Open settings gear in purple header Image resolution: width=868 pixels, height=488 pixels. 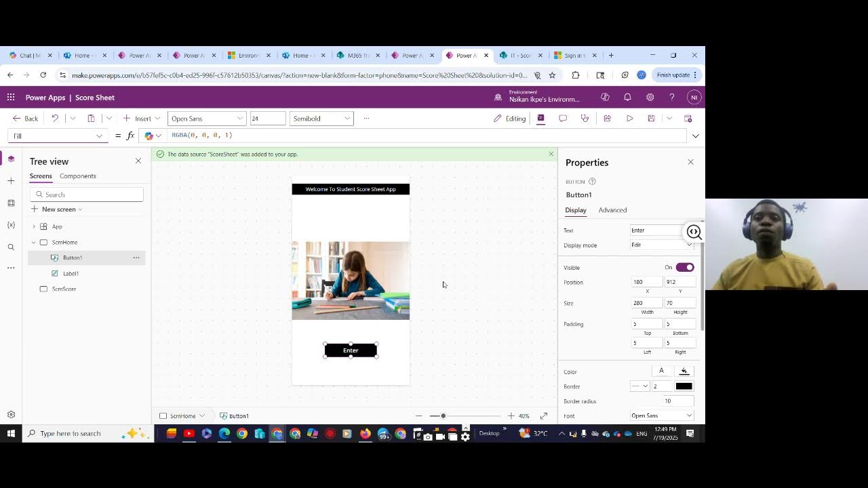(x=650, y=98)
